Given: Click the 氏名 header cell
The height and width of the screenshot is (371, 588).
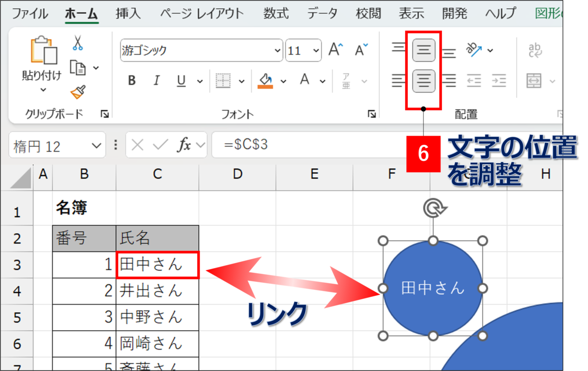Looking at the screenshot, I should point(157,239).
